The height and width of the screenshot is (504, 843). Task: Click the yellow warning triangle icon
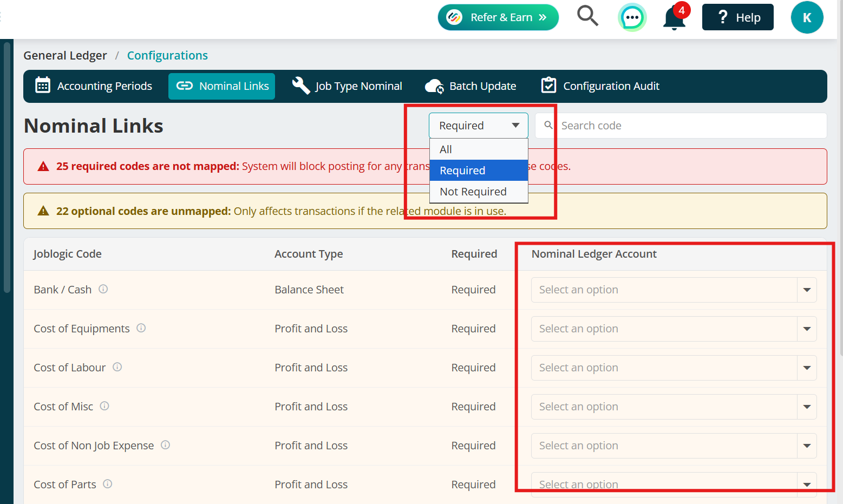click(x=43, y=211)
